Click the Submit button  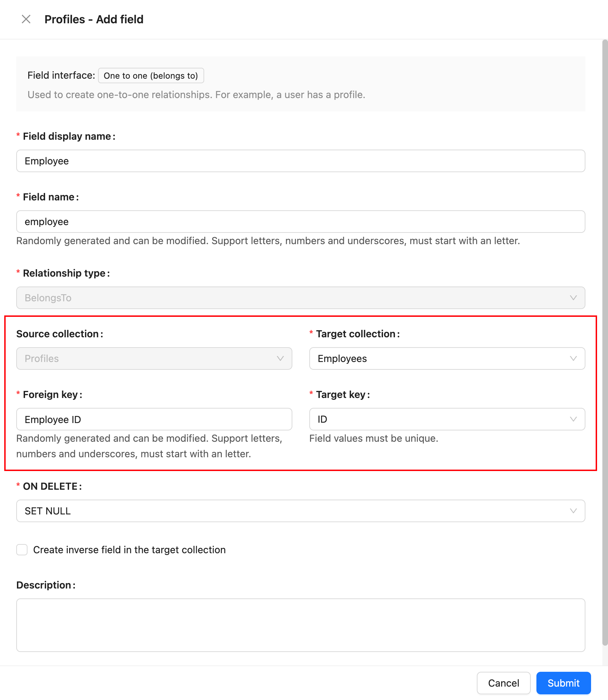[563, 683]
